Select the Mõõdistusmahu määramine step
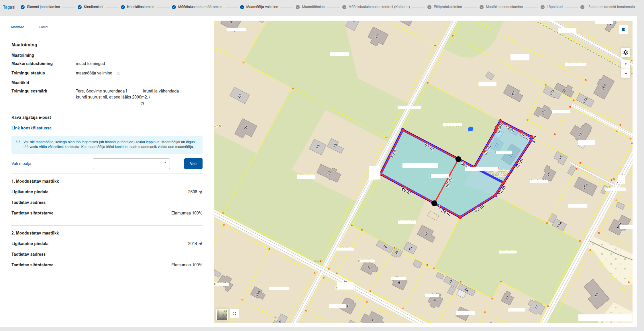Viewport: 644px width, 331px height. pyautogui.click(x=200, y=7)
